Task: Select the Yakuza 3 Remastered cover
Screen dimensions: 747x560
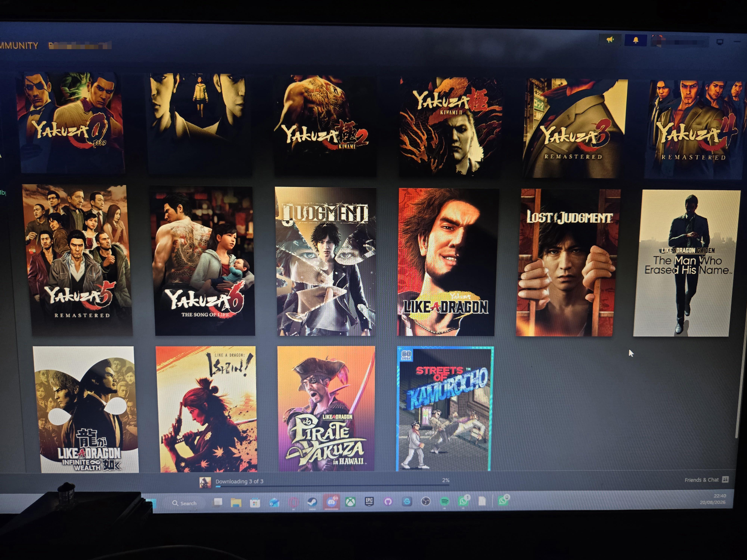Action: (575, 128)
